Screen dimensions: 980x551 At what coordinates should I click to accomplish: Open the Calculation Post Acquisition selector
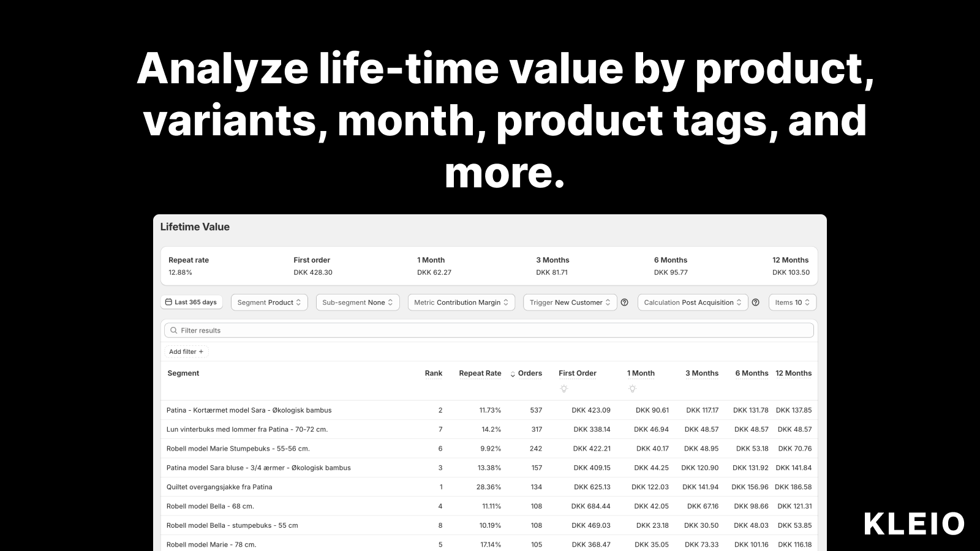[692, 302]
